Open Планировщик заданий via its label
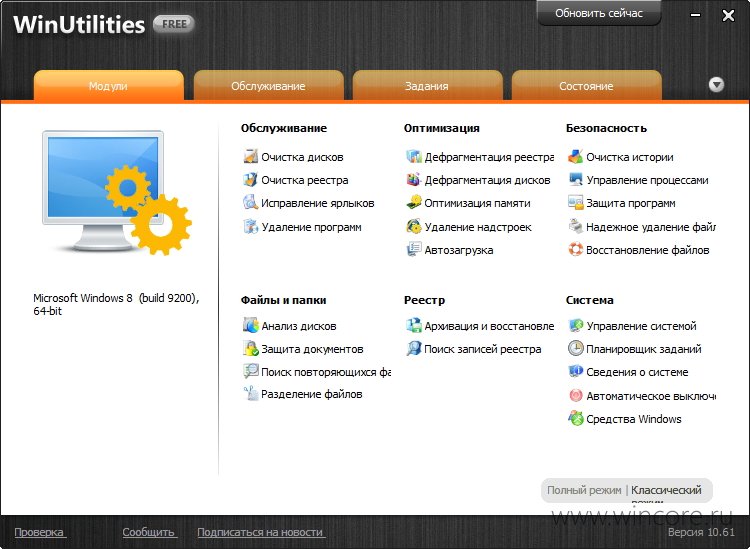The height and width of the screenshot is (549, 750). pyautogui.click(x=644, y=349)
